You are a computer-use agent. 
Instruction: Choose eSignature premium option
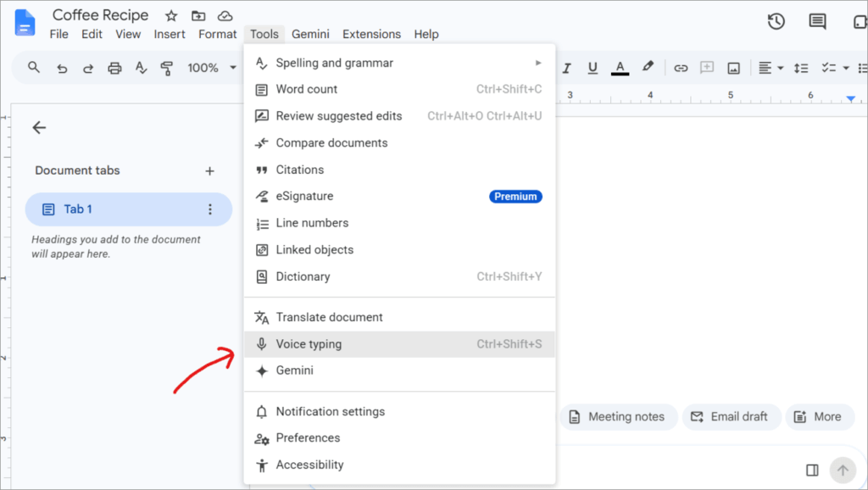[399, 197]
